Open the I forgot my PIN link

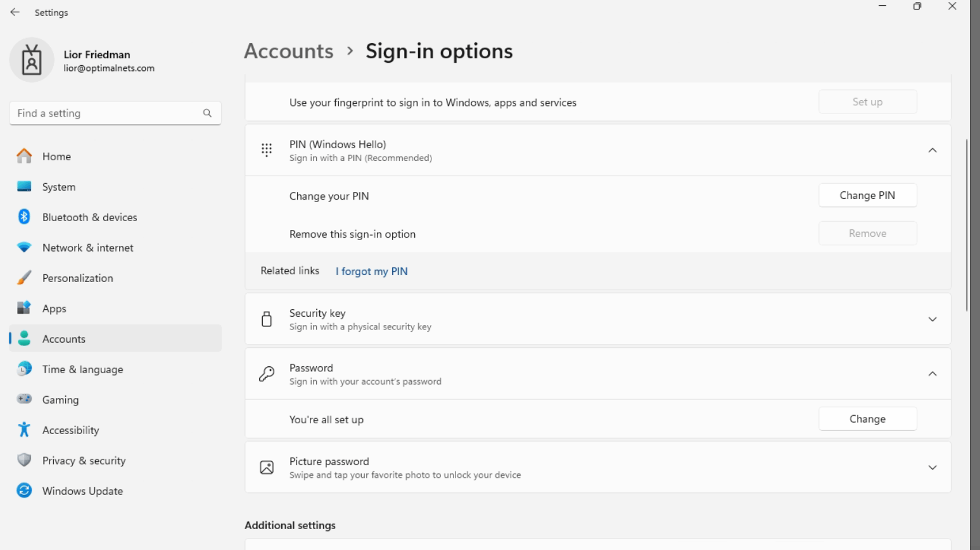tap(372, 271)
